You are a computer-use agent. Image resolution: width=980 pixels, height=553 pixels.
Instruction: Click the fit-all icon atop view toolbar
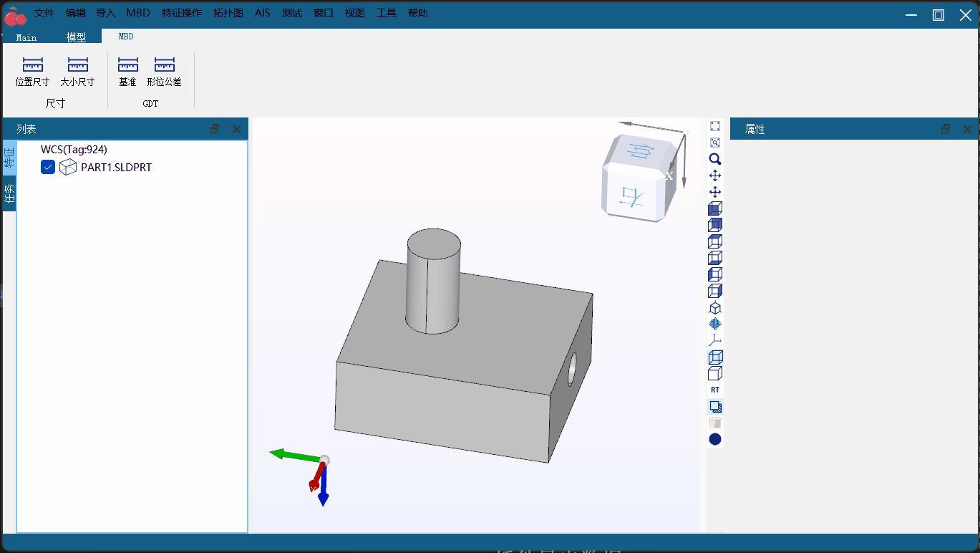coord(714,126)
